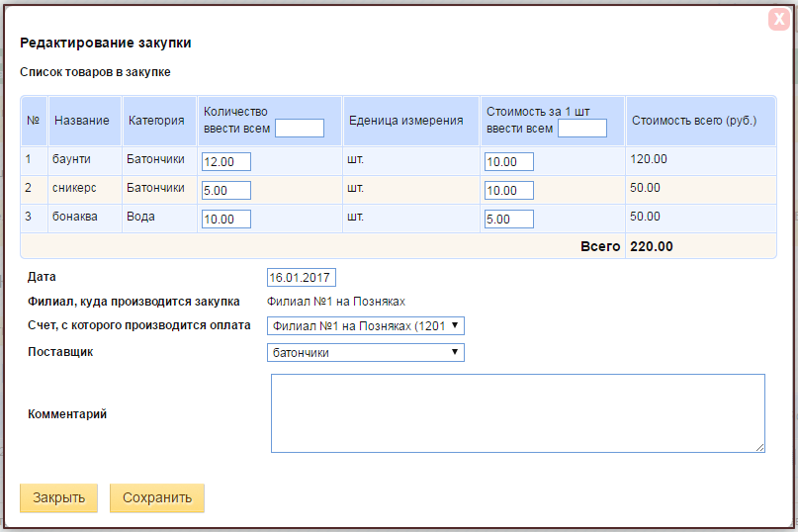The width and height of the screenshot is (798, 532).
Task: Save purchase with Сохранить button
Action: [x=157, y=497]
